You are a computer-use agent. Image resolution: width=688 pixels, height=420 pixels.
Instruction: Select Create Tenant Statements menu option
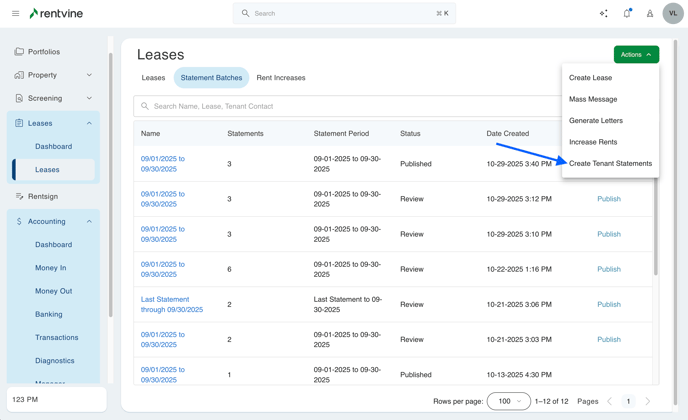(x=610, y=163)
